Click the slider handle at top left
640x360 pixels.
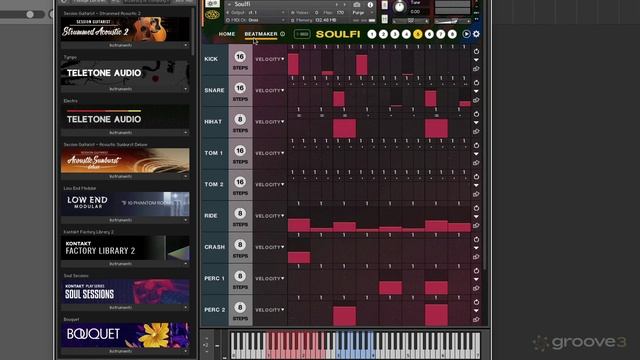pos(30,14)
